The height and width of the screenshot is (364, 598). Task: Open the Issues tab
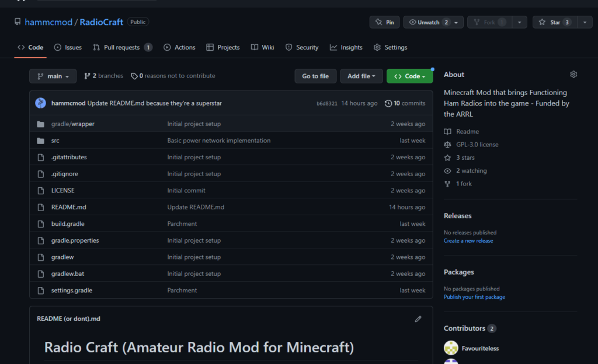(68, 47)
